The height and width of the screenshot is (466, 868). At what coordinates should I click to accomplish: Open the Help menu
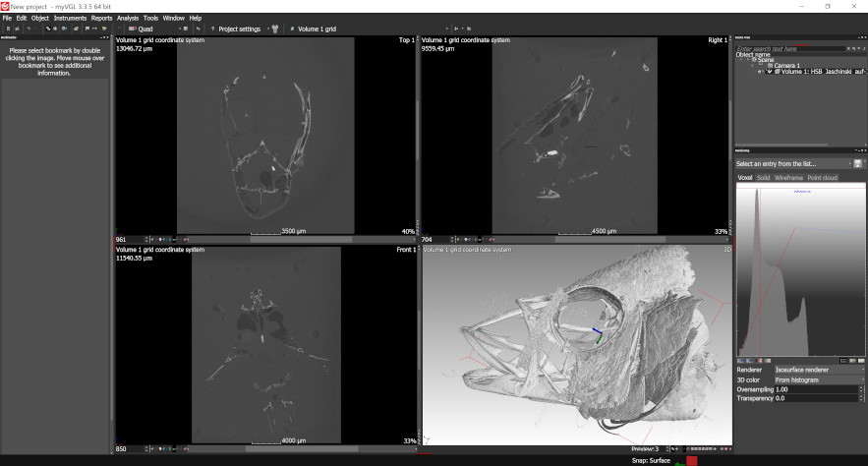coord(196,18)
